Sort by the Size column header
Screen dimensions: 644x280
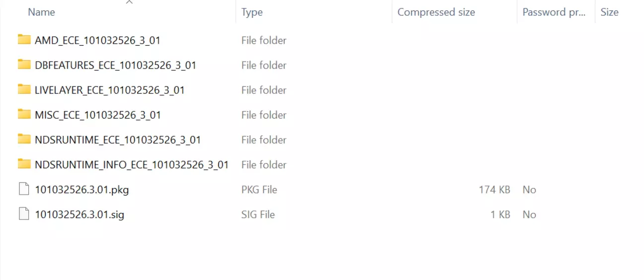coord(609,12)
